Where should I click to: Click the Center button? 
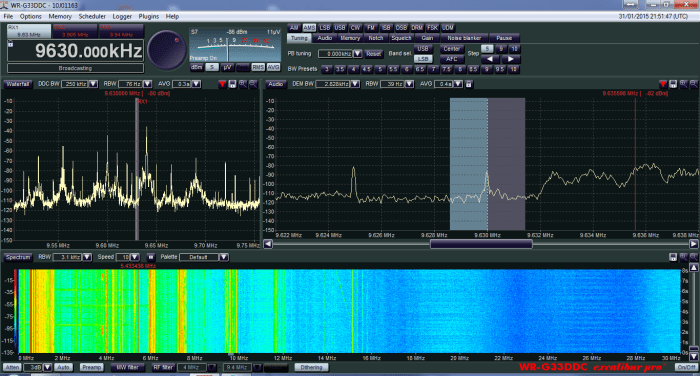point(452,49)
